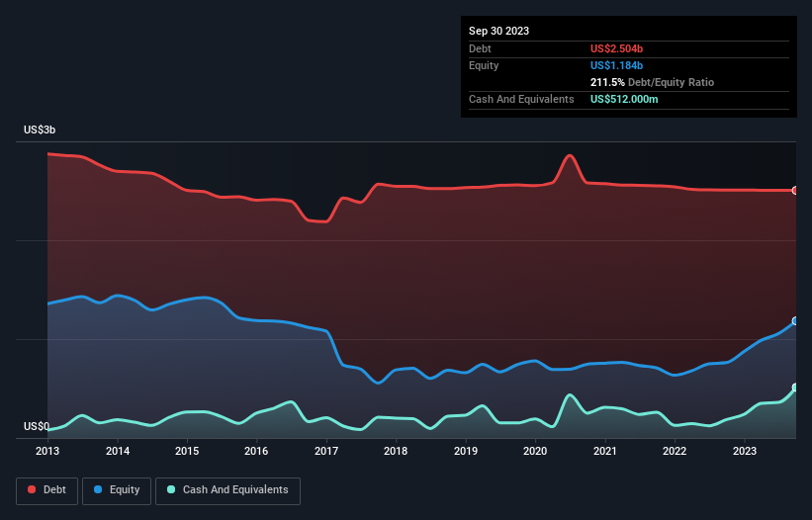Click the 2017 x-axis label
The width and height of the screenshot is (812, 520).
tap(325, 451)
